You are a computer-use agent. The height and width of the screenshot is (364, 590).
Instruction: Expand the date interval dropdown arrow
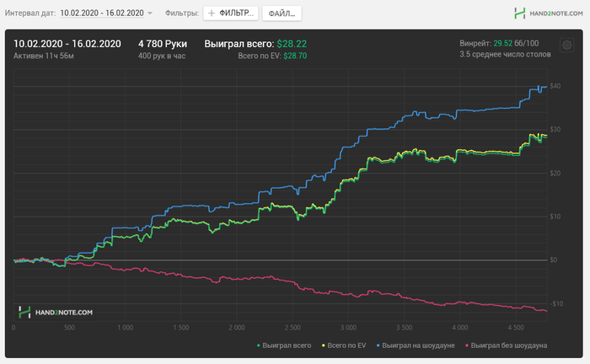point(150,13)
